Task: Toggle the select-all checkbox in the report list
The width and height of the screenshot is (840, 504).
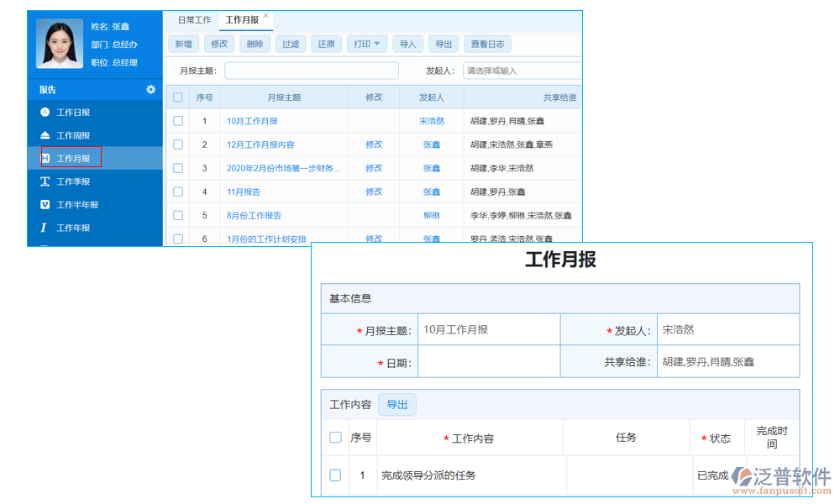Action: 178,97
